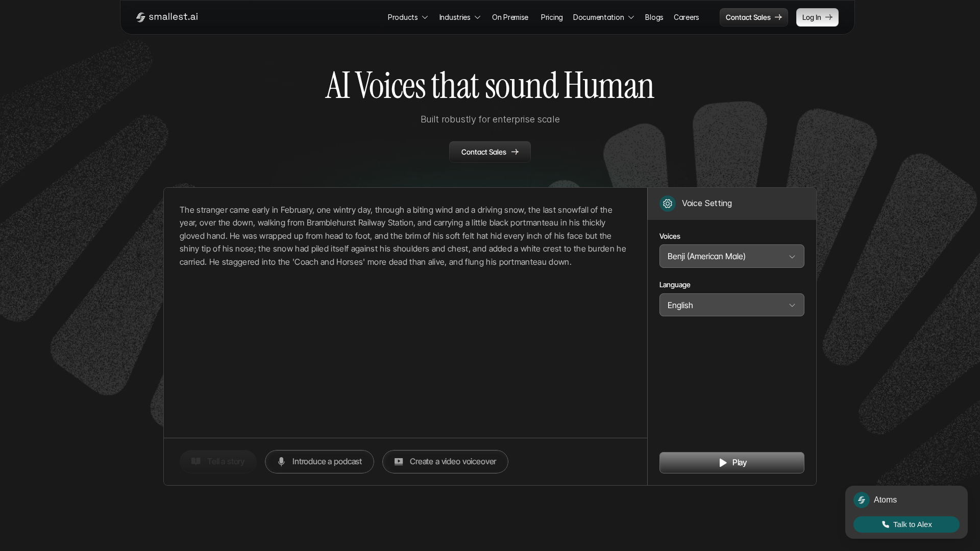This screenshot has height=551, width=980.
Task: Click the microphone icon in Introduce a podcast
Action: (x=281, y=462)
